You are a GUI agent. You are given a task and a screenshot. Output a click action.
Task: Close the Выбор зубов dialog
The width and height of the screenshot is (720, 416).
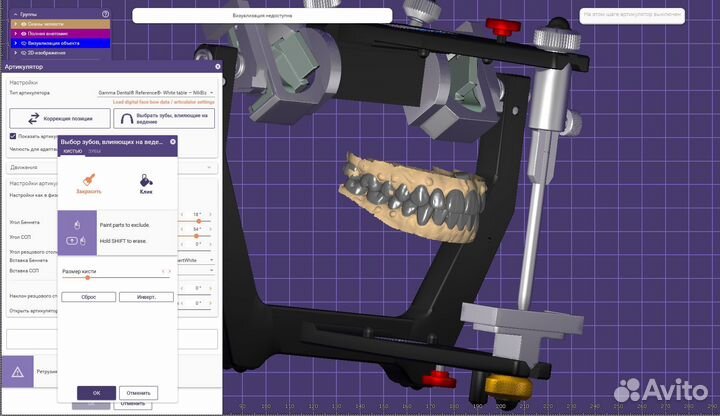(x=172, y=142)
